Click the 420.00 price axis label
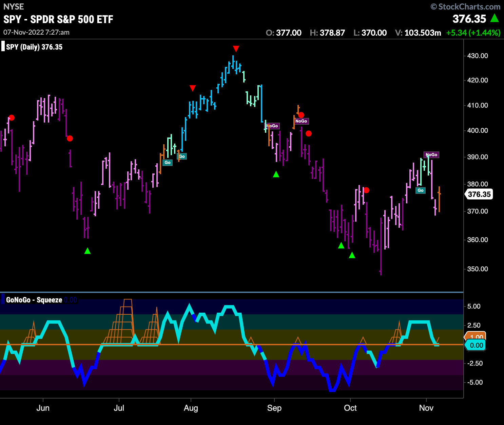Image resolution: width=504 pixels, height=425 pixels. [478, 80]
